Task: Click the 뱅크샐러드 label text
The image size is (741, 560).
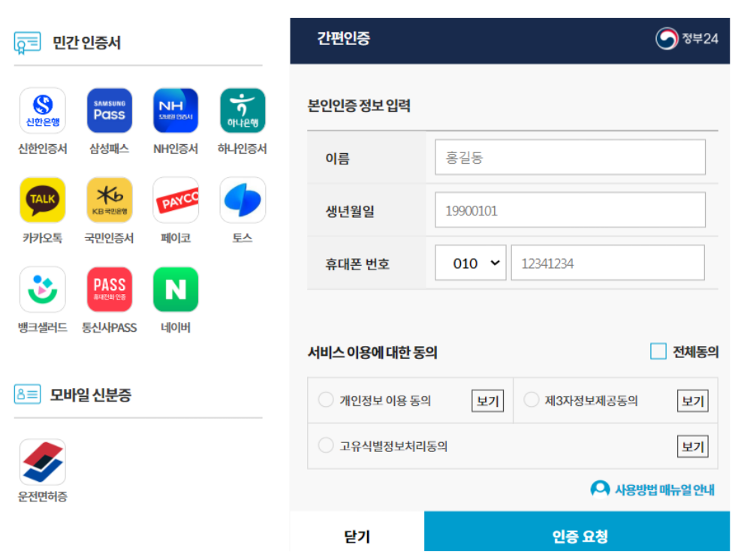Action: tap(43, 327)
